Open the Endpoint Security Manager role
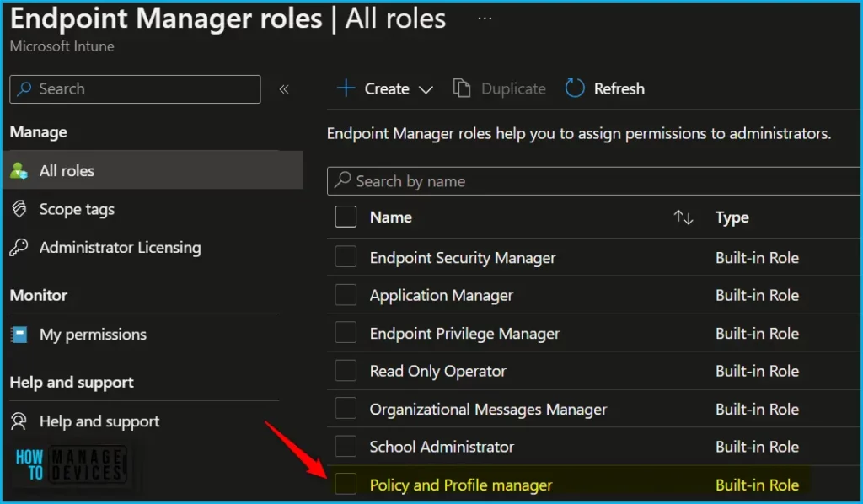Screen dimensions: 863x504 (x=463, y=258)
